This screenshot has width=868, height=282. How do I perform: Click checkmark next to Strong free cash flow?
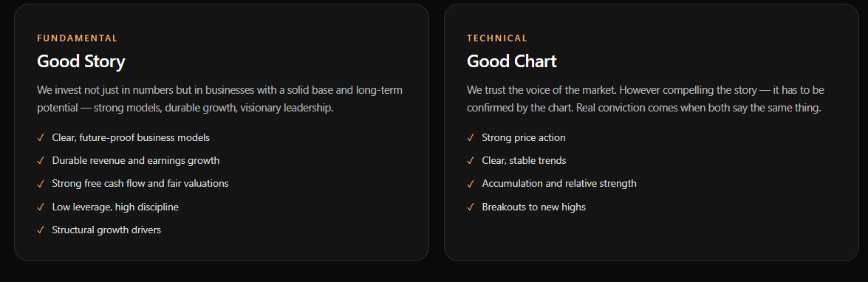click(x=41, y=184)
